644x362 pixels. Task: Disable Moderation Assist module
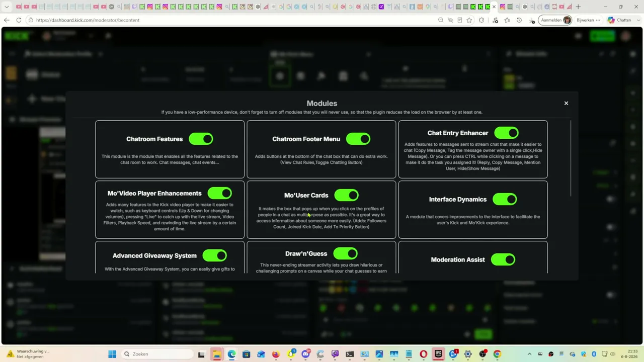click(x=503, y=259)
